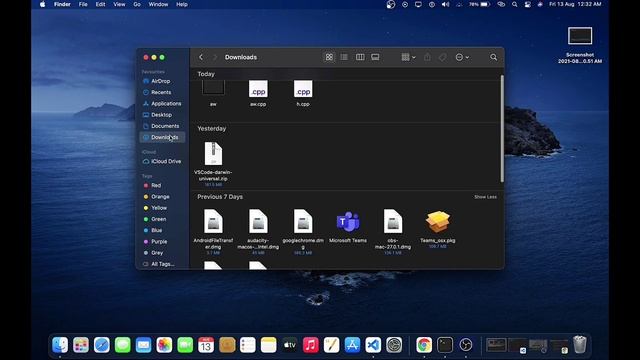The height and width of the screenshot is (360, 640).
Task: Open the Group By dropdown in toolbar
Action: tap(408, 57)
